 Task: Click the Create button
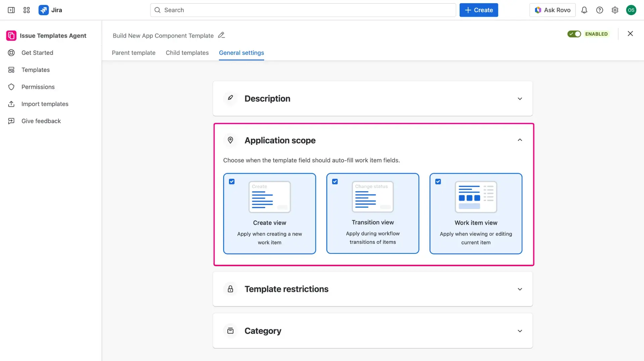tap(478, 10)
